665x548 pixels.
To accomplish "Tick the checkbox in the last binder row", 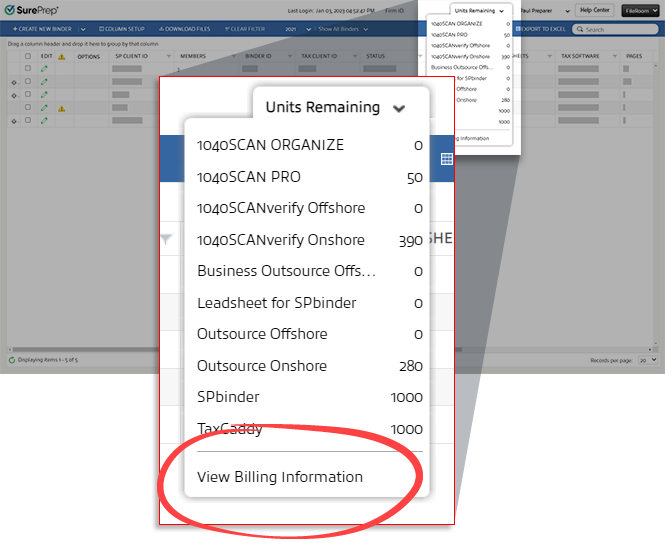I will point(28,120).
